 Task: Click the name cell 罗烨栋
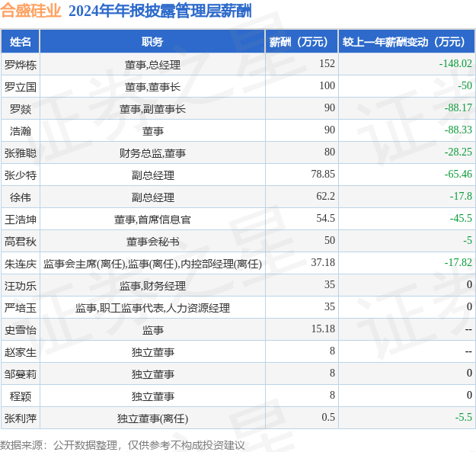click(21, 65)
